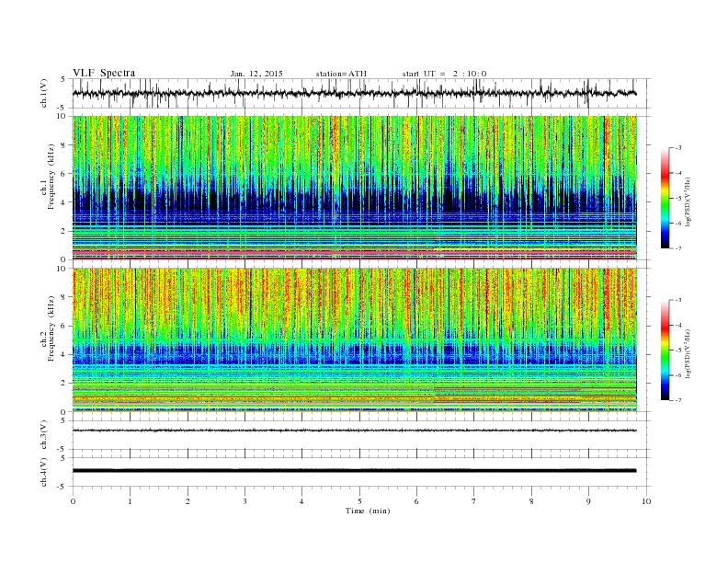The width and height of the screenshot is (728, 563).
Task: Click the "station=ATH" header label
Action: (x=341, y=74)
